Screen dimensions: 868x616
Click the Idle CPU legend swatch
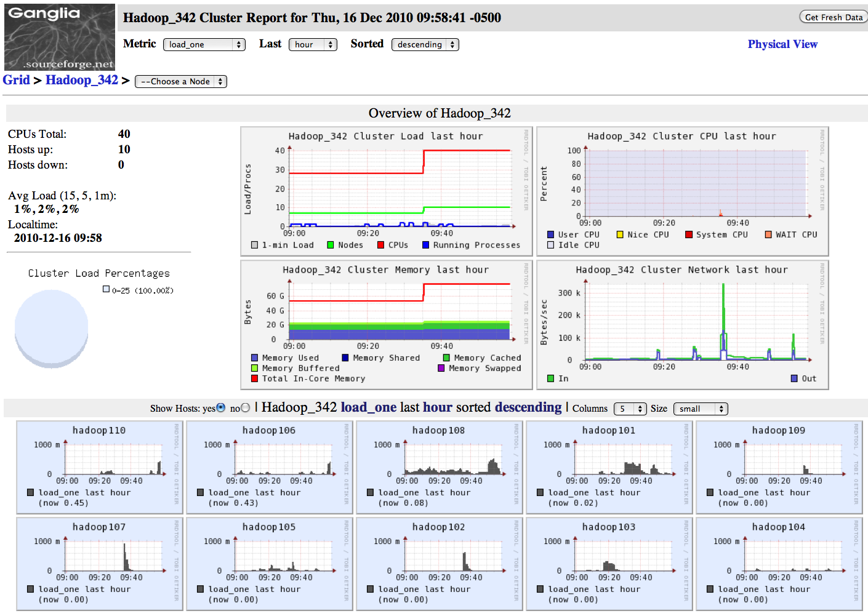551,245
